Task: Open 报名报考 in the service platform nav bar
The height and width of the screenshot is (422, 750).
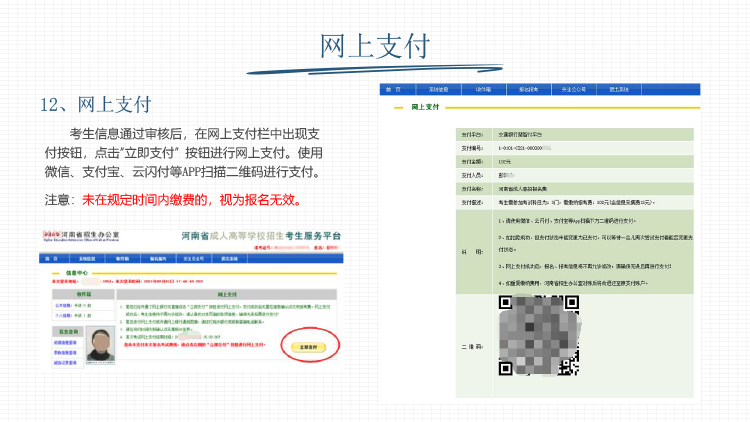Action: (x=158, y=257)
